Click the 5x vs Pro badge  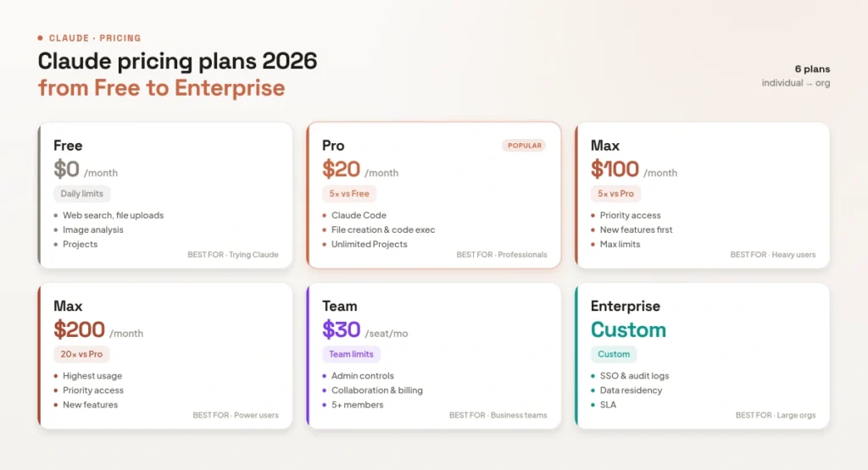click(615, 194)
